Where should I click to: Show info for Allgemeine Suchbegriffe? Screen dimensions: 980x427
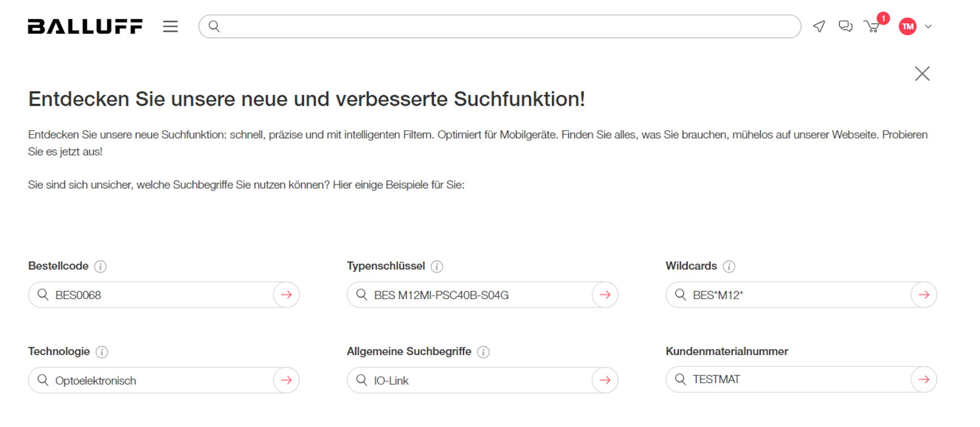483,352
